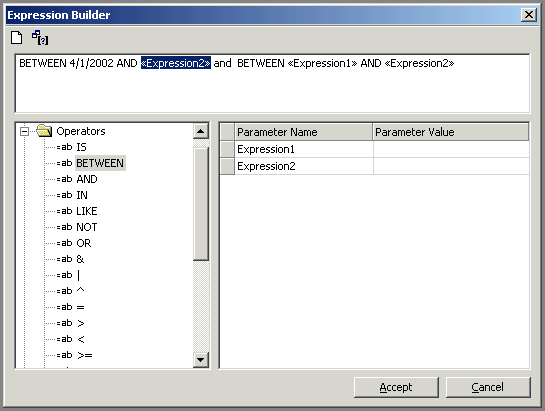The image size is (545, 411).
Task: Collapse the Operators tree node
Action: coord(24,131)
